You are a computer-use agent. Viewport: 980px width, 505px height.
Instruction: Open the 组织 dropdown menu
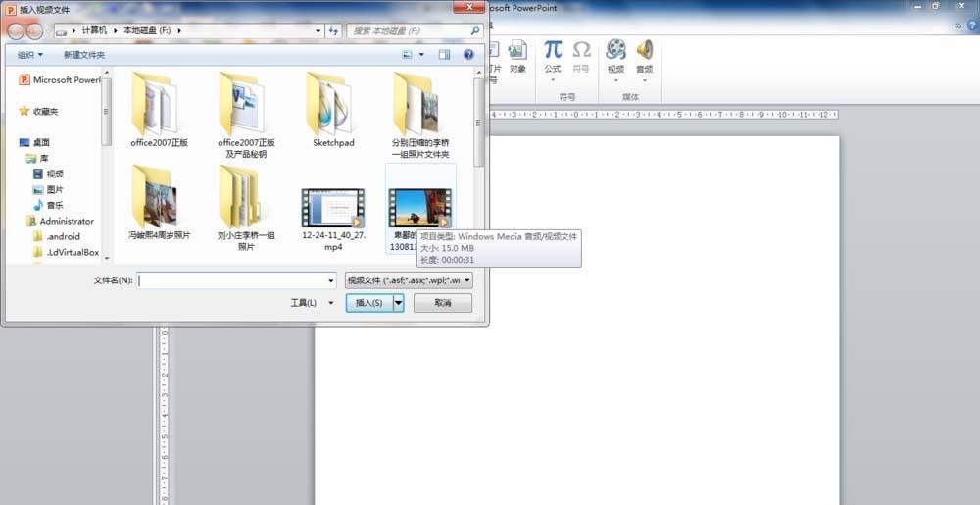pos(30,55)
